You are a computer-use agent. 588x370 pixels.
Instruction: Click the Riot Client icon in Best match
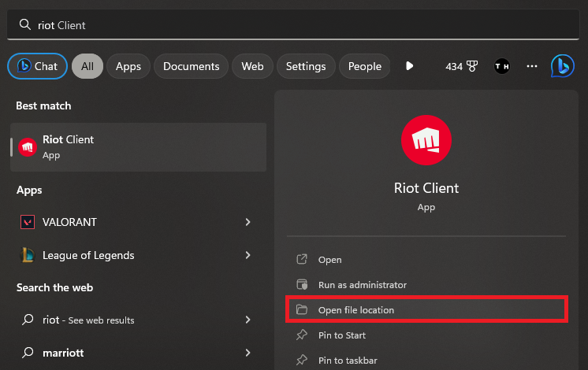tap(28, 147)
